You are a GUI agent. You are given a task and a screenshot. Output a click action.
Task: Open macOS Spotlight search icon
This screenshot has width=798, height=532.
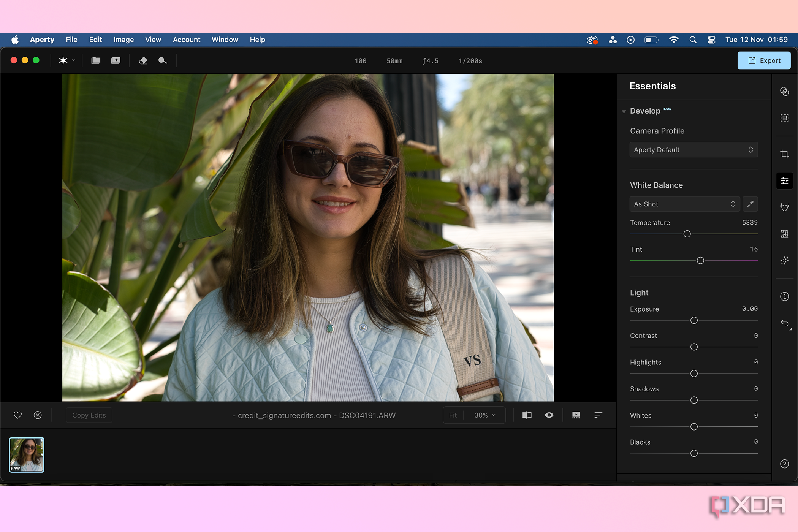point(693,40)
